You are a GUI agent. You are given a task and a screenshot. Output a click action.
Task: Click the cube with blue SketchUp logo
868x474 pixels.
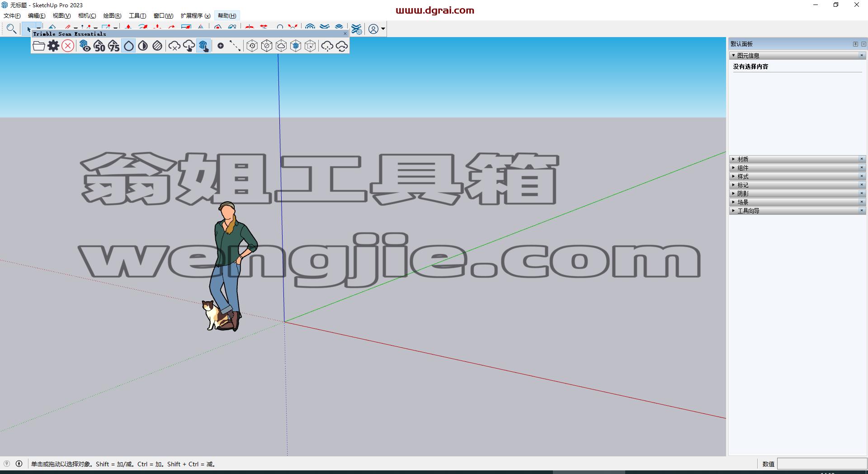pyautogui.click(x=296, y=46)
